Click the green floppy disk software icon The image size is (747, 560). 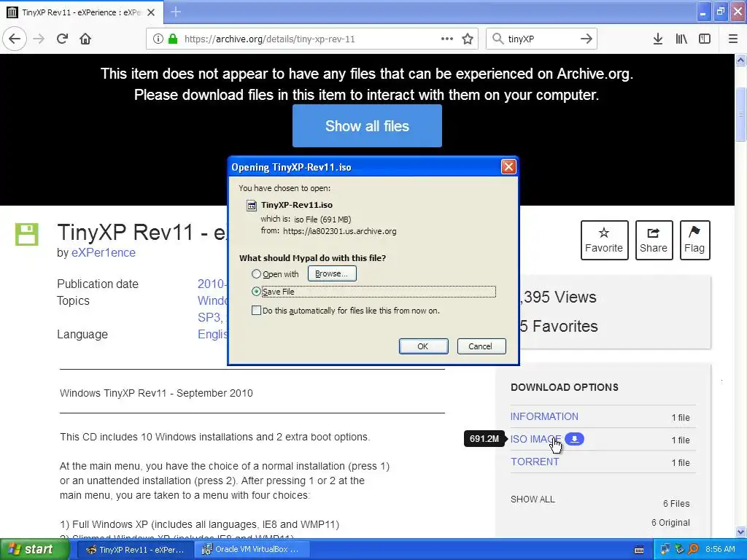pyautogui.click(x=27, y=234)
